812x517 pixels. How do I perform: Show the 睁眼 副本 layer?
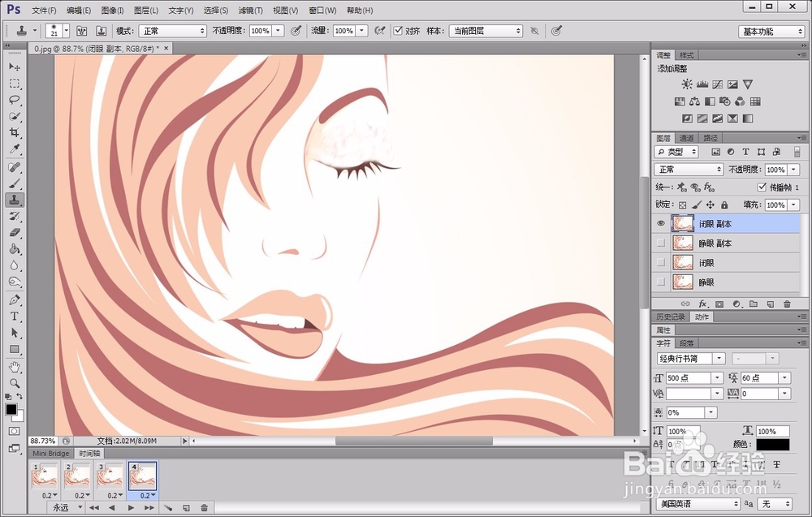pos(661,243)
